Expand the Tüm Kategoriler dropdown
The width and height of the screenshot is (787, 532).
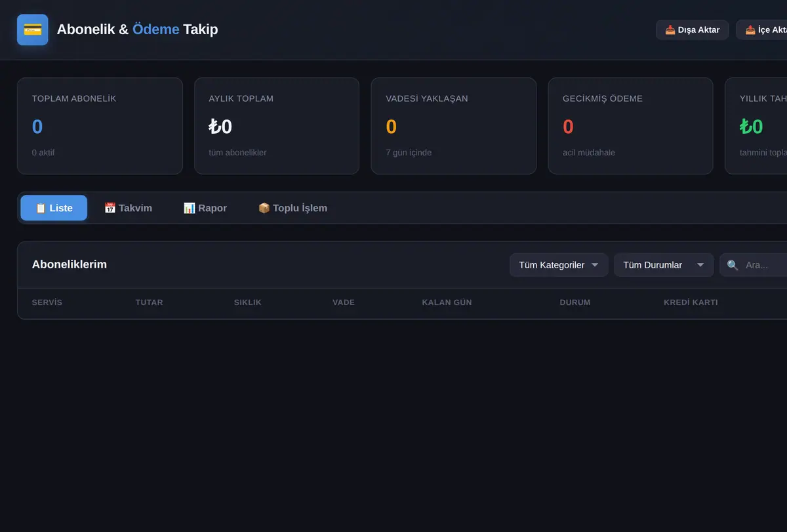click(559, 265)
